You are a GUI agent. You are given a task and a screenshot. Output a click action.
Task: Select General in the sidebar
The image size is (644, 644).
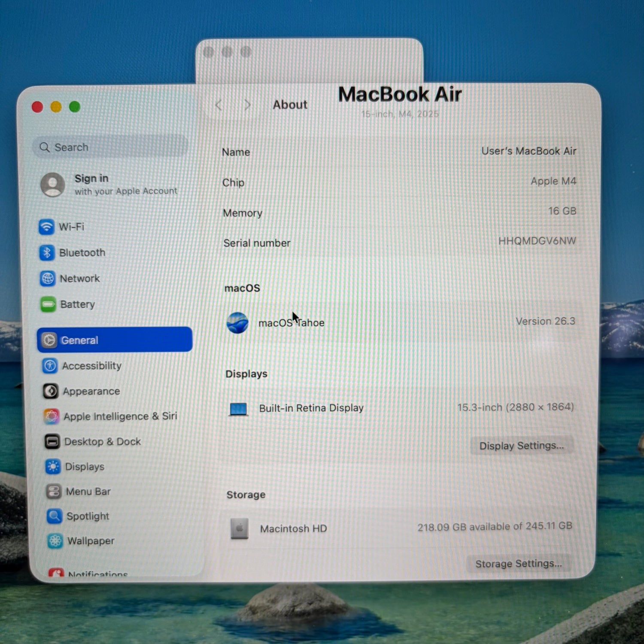click(x=115, y=340)
